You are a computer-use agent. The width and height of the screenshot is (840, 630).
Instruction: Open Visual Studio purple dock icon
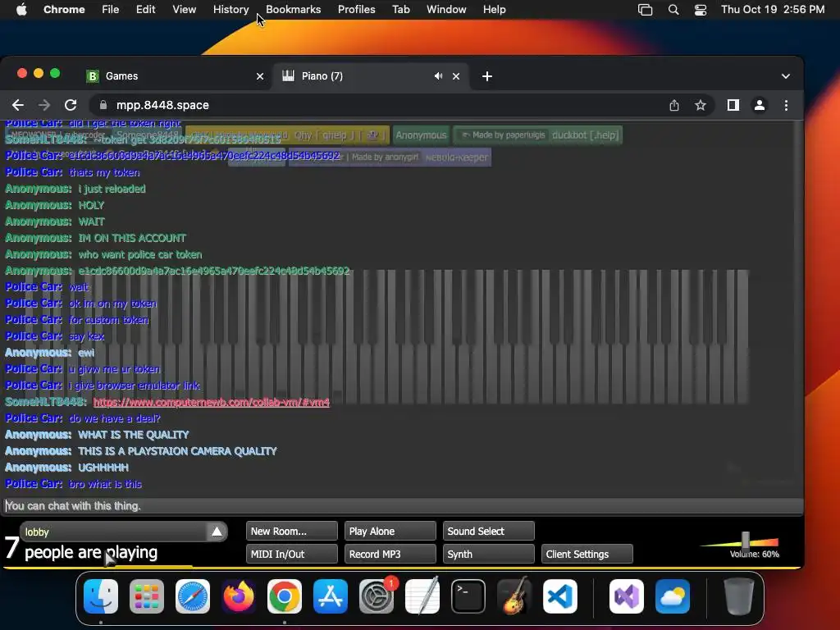click(x=626, y=596)
